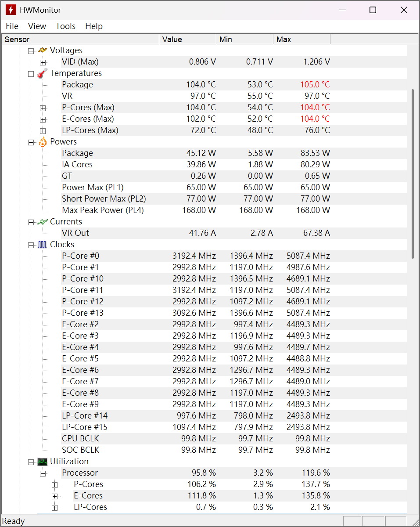Viewport: 420px width, 527px height.
Task: Open the Tools menu
Action: coord(65,26)
